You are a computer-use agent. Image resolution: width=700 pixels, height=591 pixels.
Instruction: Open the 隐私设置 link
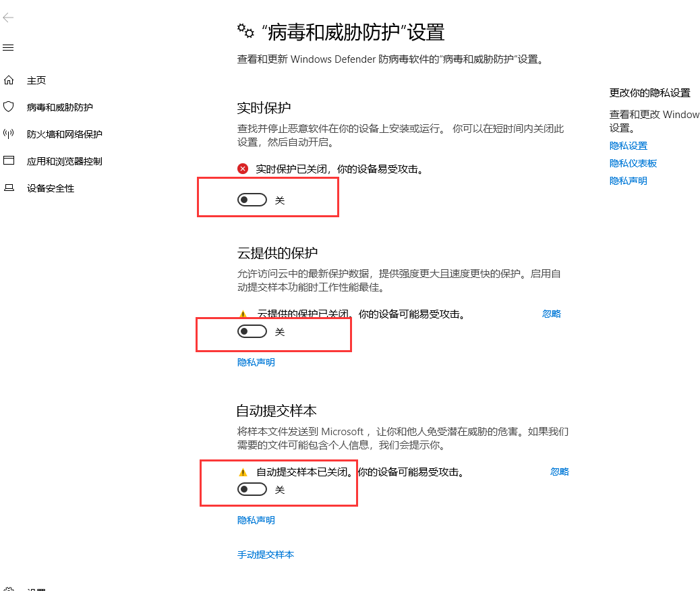click(628, 146)
